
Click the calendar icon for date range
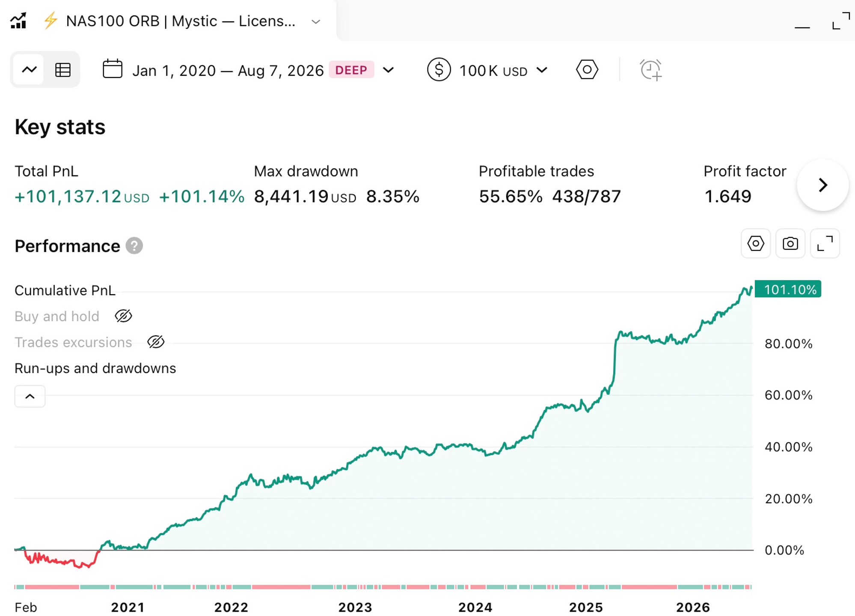click(113, 69)
